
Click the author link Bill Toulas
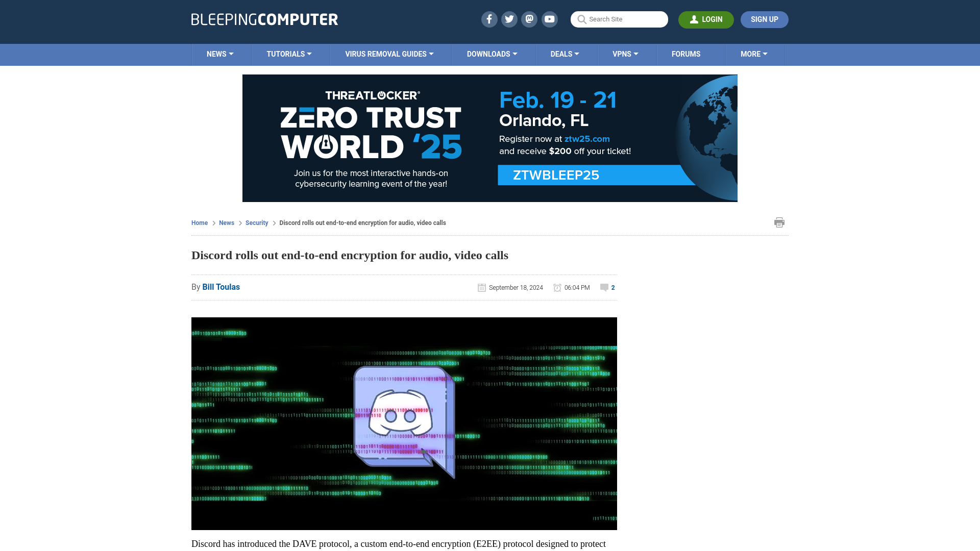pos(221,287)
